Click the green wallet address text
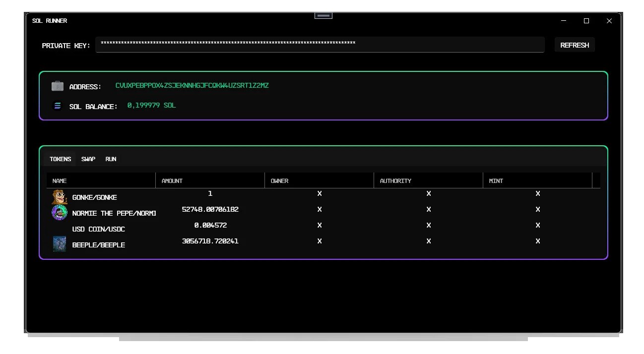Viewport: 644px width, 354px height. click(x=193, y=85)
